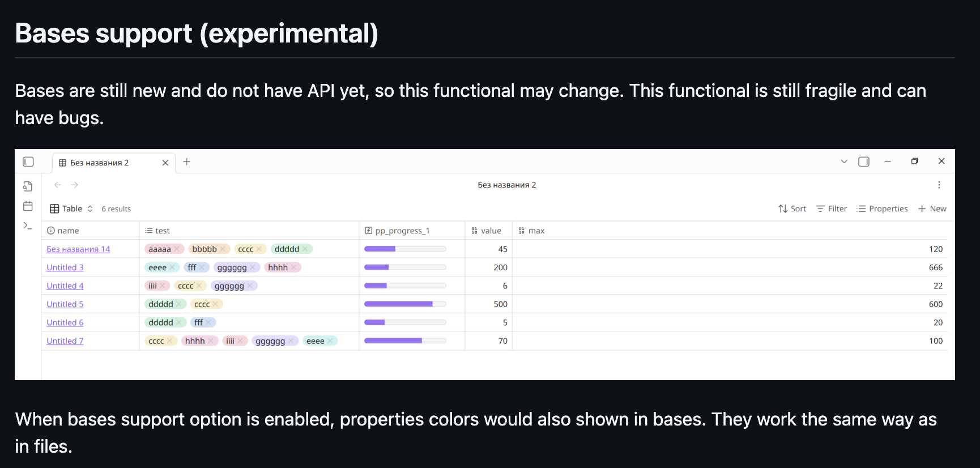Toggle the right sidebar panel icon
This screenshot has width=980, height=468.
click(864, 162)
